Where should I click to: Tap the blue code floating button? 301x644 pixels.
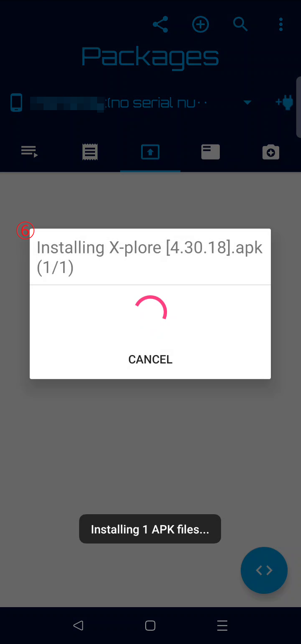coord(264,570)
